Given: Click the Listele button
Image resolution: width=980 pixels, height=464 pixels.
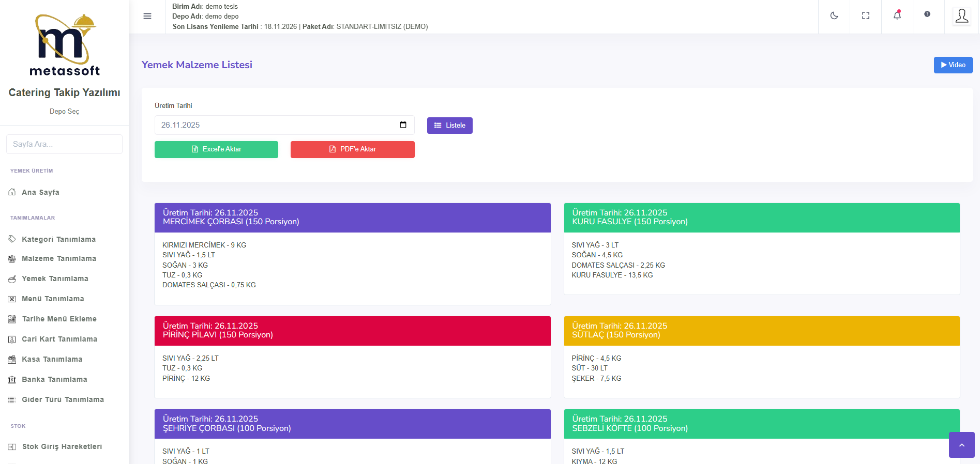Looking at the screenshot, I should (449, 126).
